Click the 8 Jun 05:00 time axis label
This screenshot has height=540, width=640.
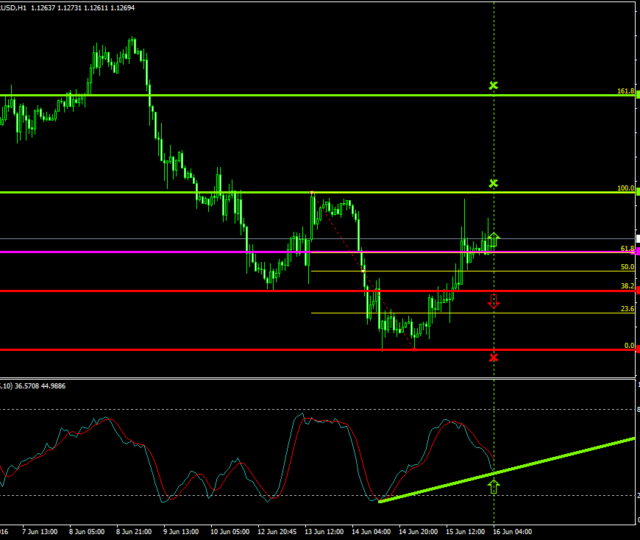click(91, 533)
